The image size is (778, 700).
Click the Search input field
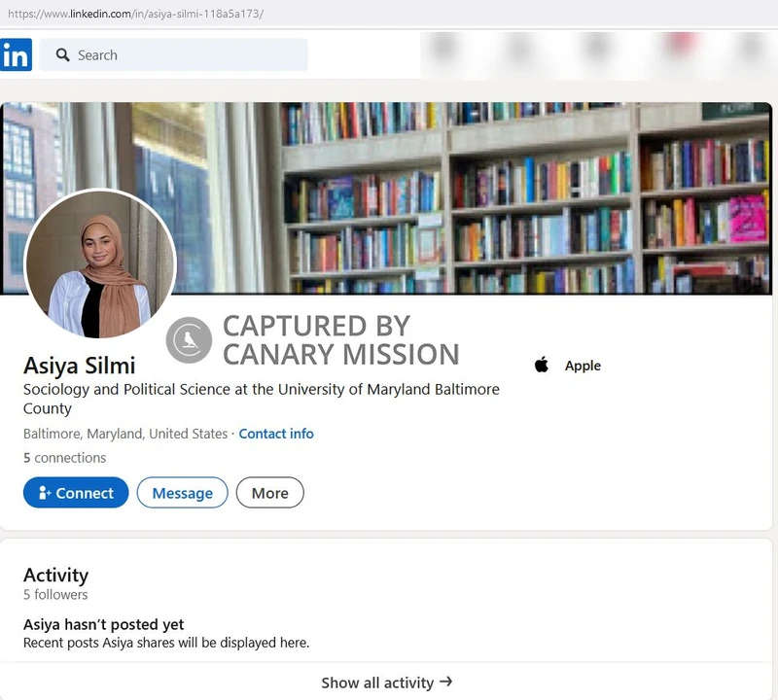[175, 55]
